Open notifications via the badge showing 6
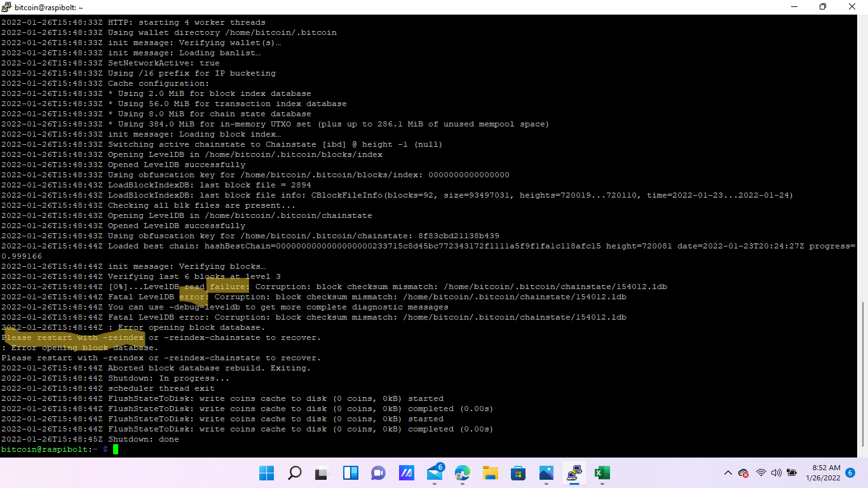The image size is (868, 488). pyautogui.click(x=850, y=473)
